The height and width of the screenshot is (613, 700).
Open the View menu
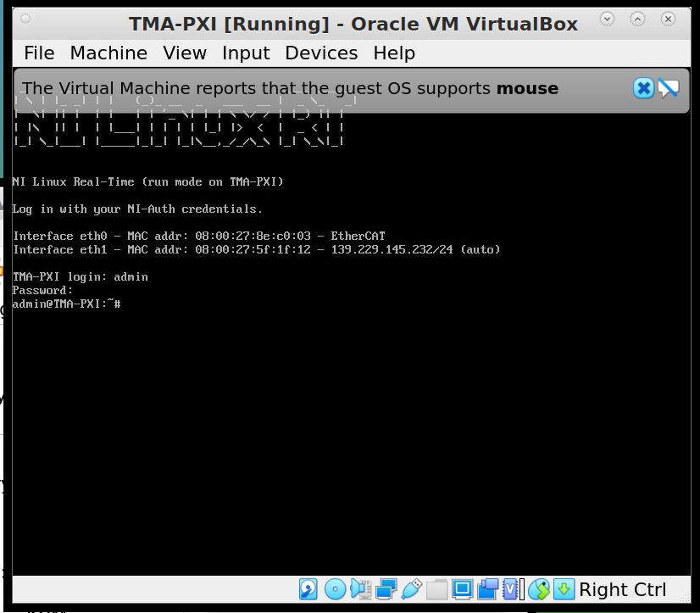click(185, 53)
